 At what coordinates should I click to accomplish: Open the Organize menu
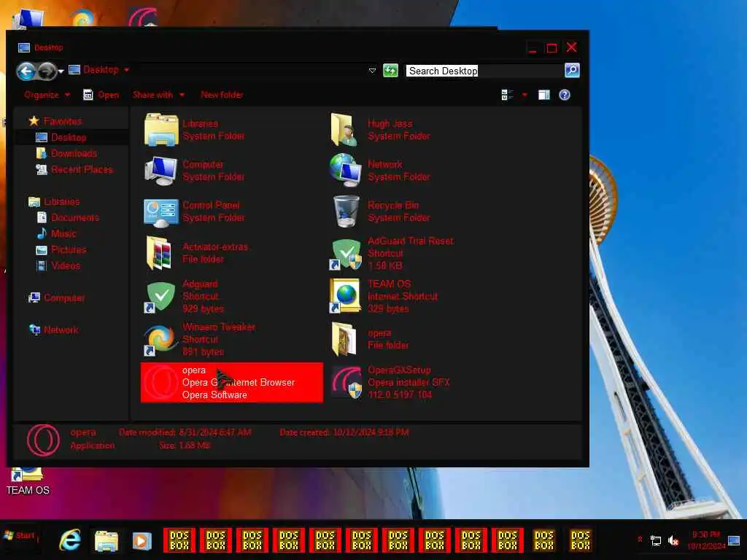47,95
